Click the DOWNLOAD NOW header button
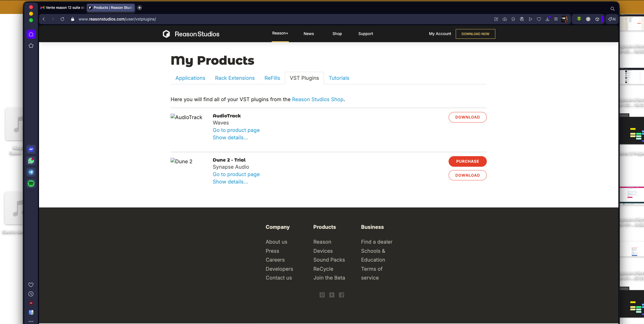Screen dimensions: 644x324 475,34
